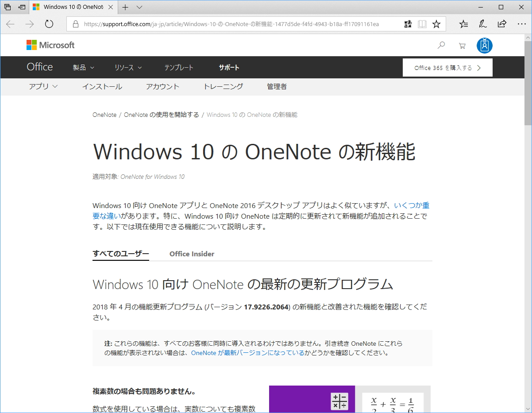Reload the page with the refresh icon
Screen dimensions: 532x413
coord(49,24)
